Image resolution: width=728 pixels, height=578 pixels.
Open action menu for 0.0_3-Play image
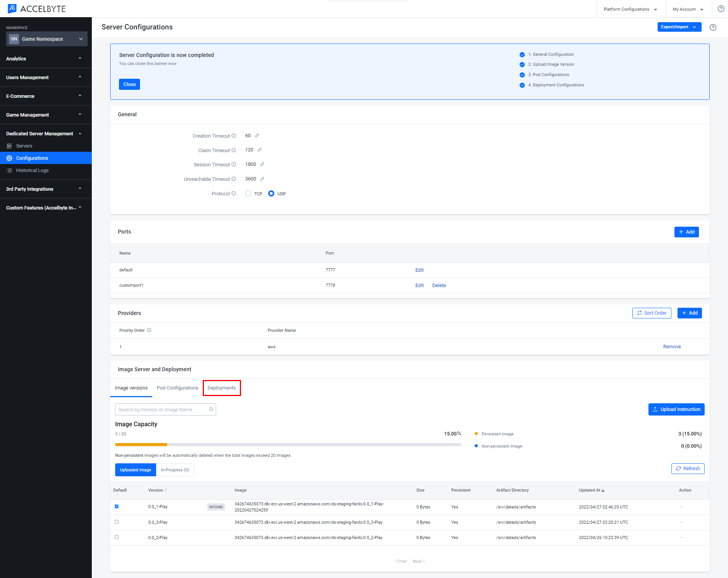click(681, 522)
